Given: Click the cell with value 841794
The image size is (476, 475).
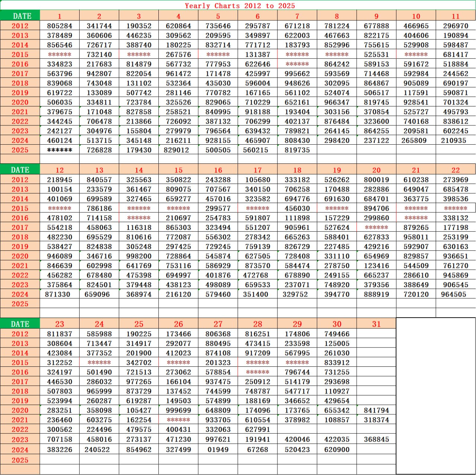Looking at the screenshot, I should click(376, 410).
